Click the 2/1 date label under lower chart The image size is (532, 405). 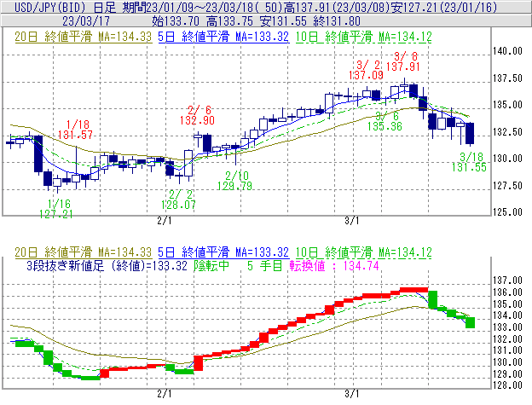pos(165,394)
